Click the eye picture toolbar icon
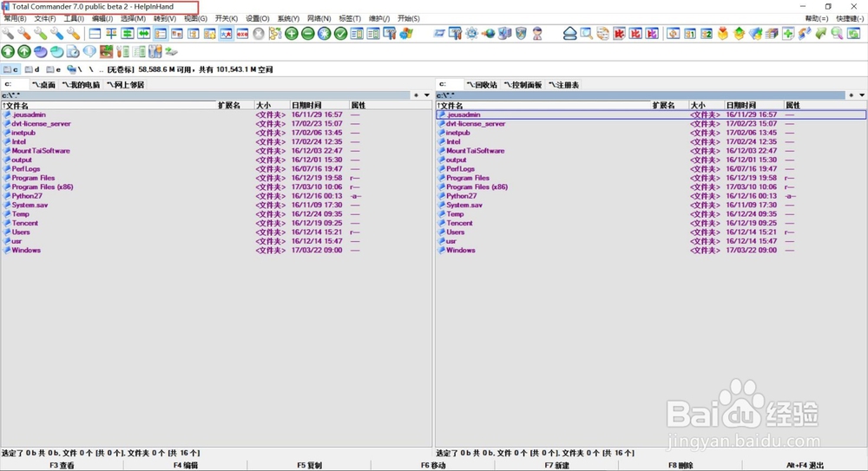The image size is (868, 471). 106,51
